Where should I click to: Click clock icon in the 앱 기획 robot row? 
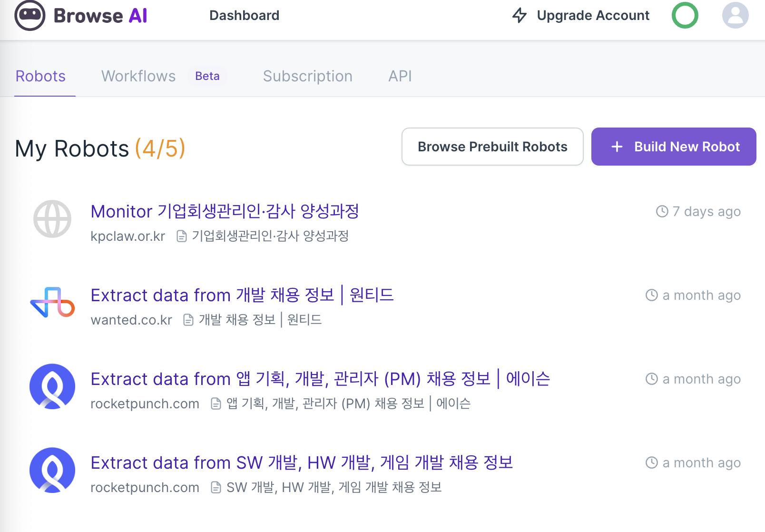[x=652, y=379]
